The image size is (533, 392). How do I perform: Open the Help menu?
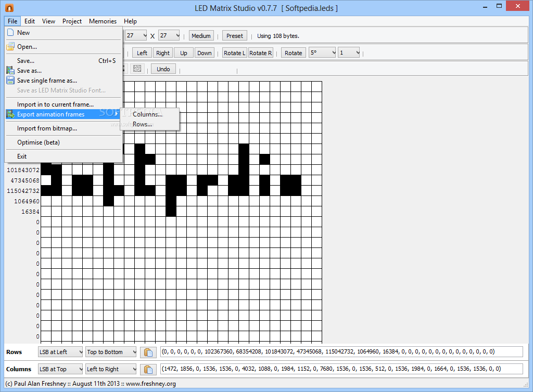[130, 21]
